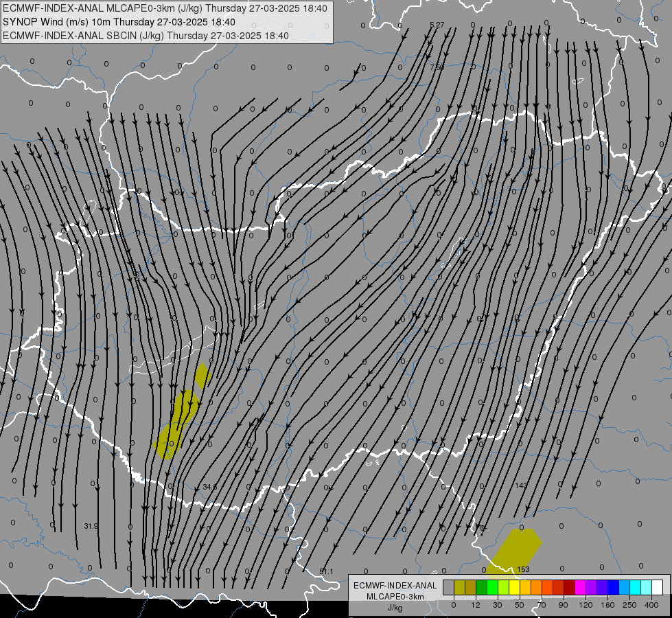The image size is (672, 618).
Task: Click the legend text MLCAPE0-3km
Action: tap(395, 597)
